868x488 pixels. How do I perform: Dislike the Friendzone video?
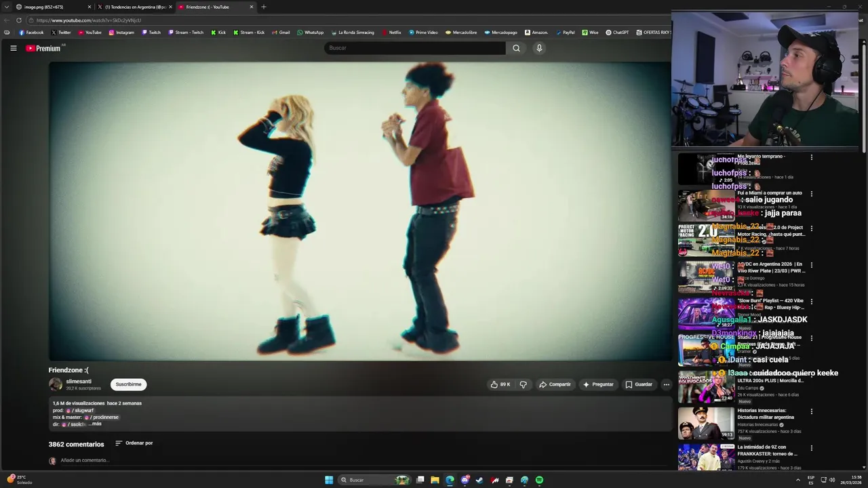coord(523,384)
